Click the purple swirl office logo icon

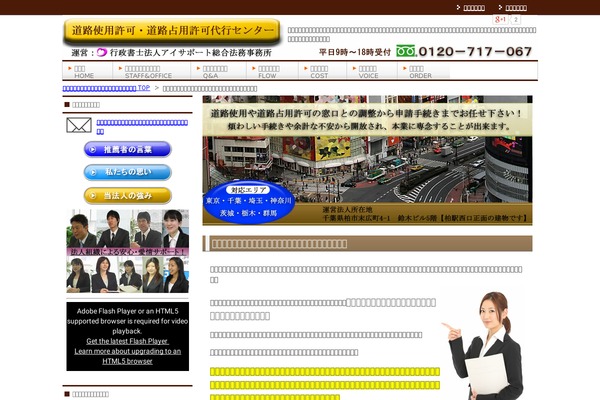tap(101, 52)
